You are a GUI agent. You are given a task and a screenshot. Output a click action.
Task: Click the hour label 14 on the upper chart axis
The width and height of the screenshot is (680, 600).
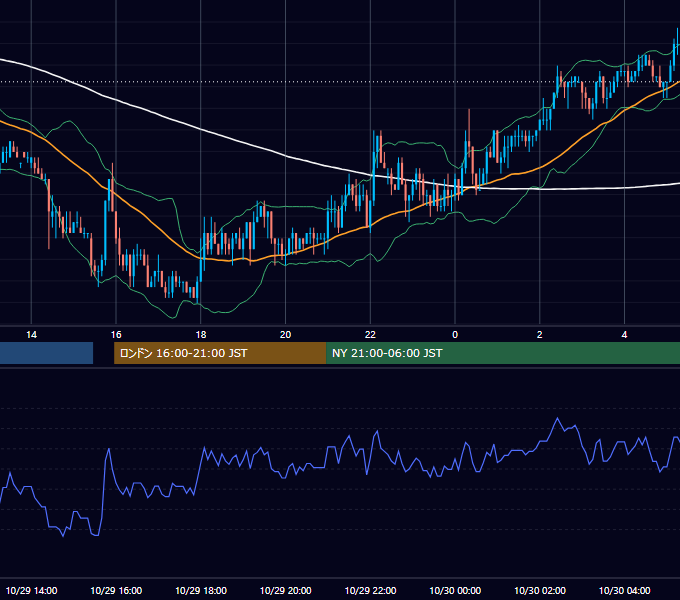(31, 335)
